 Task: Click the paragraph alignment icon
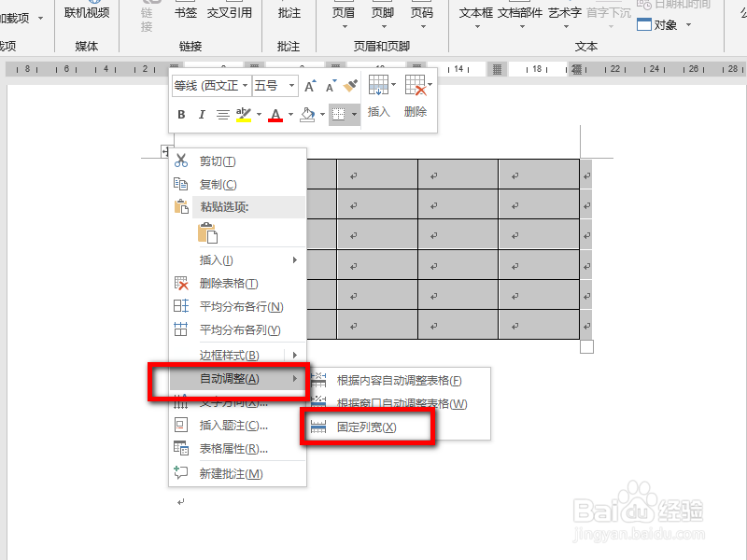tap(222, 114)
